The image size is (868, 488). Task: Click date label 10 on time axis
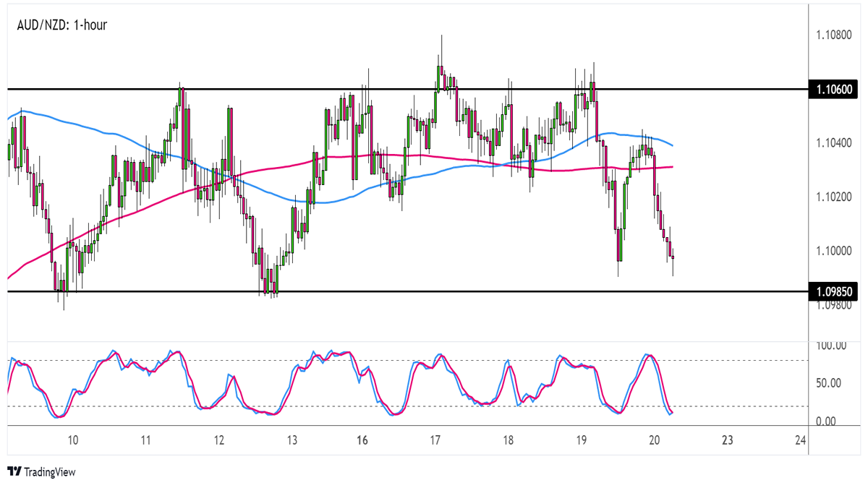72,440
